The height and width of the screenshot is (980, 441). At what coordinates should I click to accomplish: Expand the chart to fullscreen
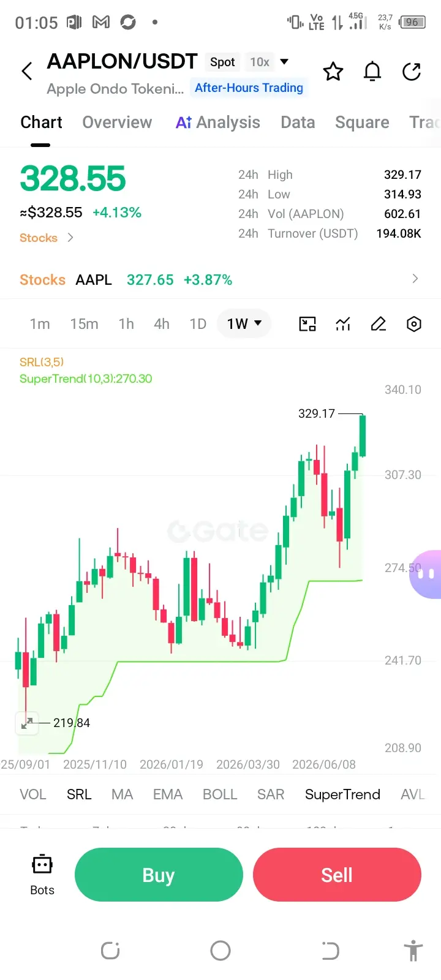[27, 723]
